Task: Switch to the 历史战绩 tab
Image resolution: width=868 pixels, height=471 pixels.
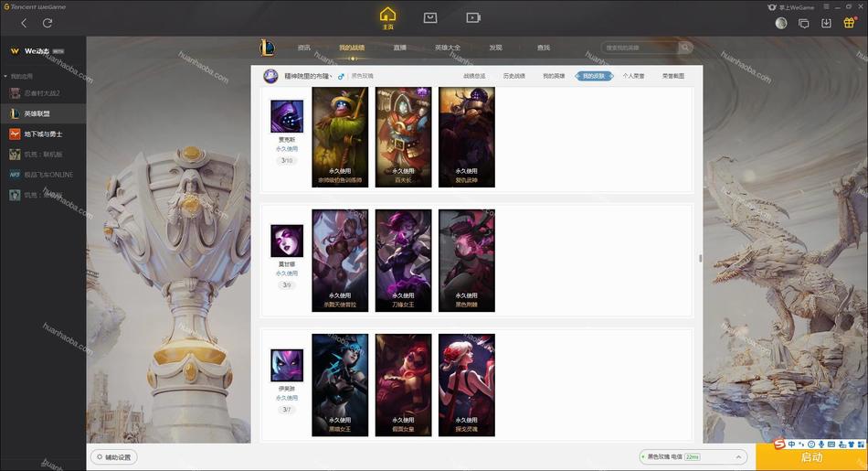Action: (x=513, y=76)
